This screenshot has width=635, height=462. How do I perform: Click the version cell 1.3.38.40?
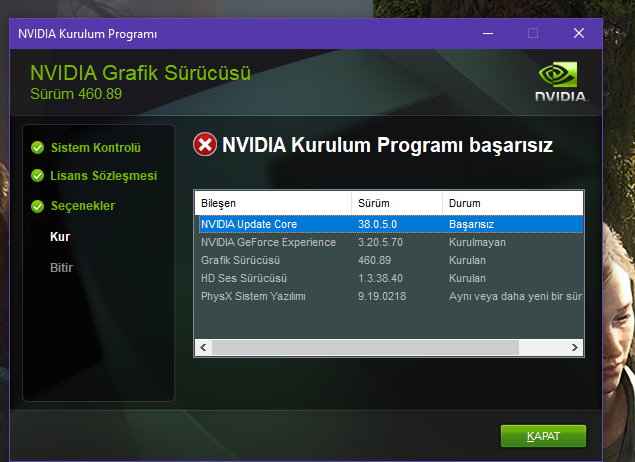380,278
